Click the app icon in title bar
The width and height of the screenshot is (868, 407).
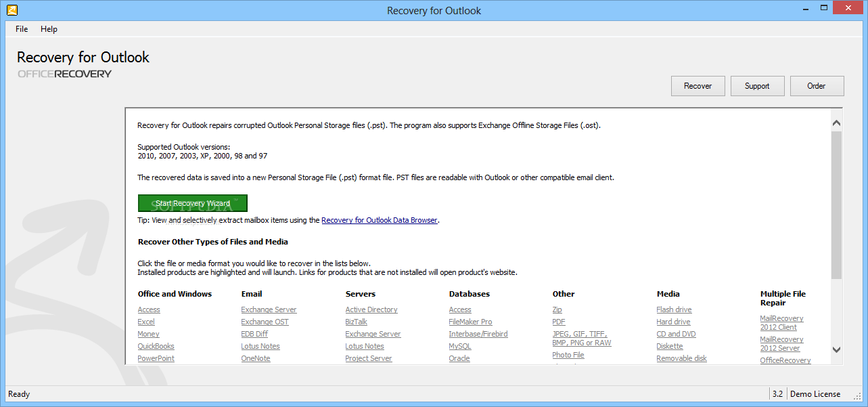pos(12,10)
